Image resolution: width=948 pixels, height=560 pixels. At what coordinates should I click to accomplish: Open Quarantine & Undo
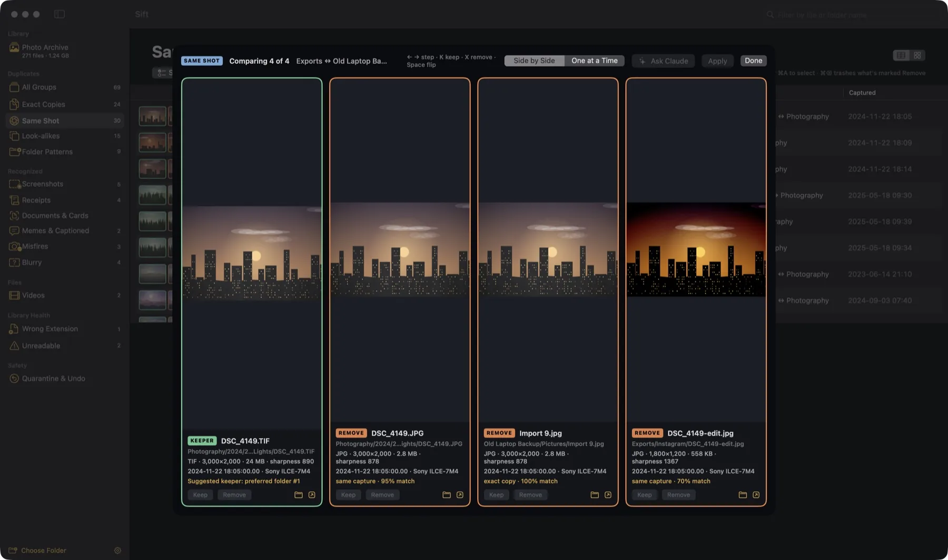pos(65,378)
